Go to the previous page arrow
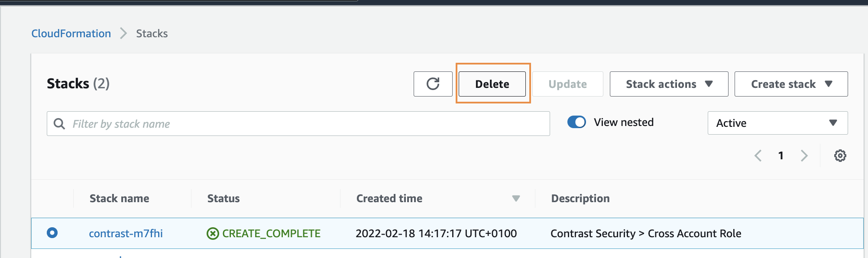 tap(758, 156)
